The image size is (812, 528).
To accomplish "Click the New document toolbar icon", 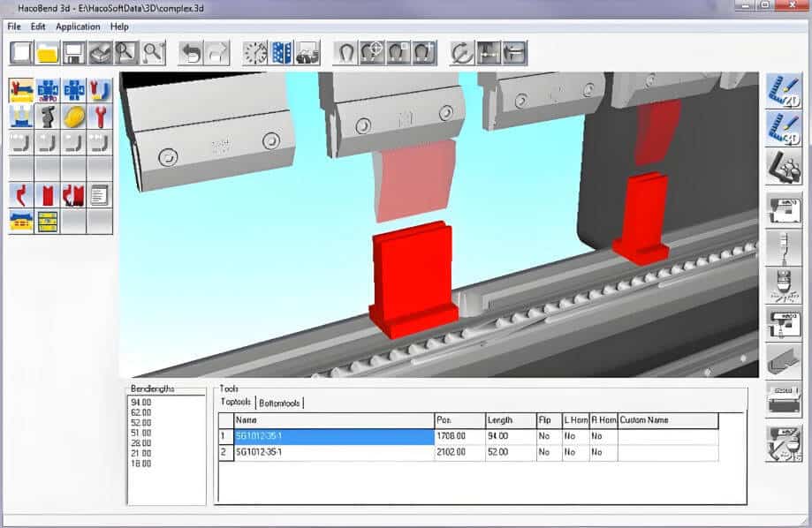I will [21, 53].
